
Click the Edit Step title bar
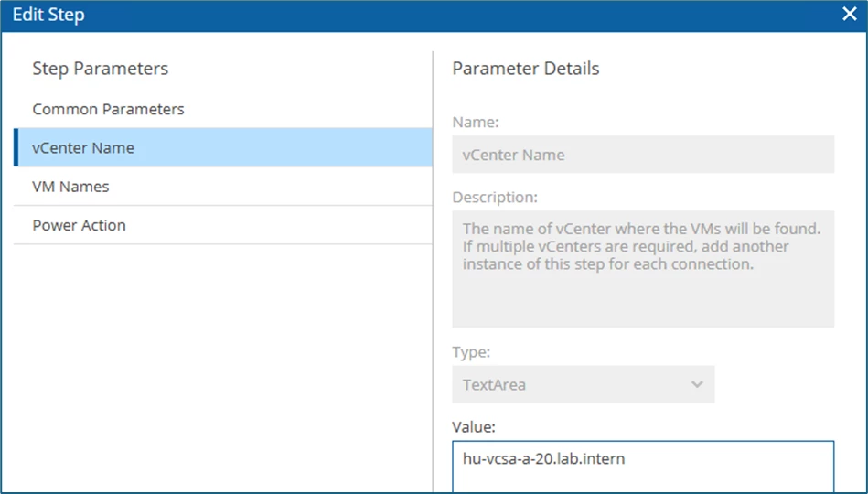(366, 15)
